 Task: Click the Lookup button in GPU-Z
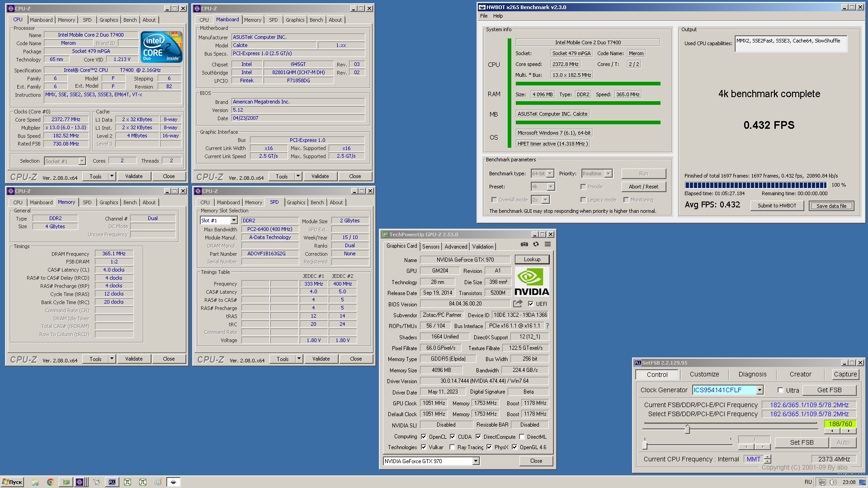[x=532, y=259]
